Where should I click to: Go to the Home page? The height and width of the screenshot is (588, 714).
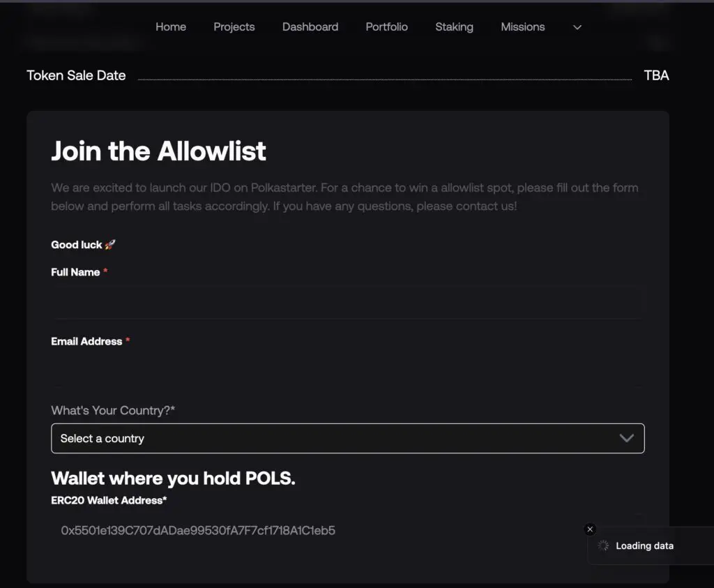click(x=171, y=27)
